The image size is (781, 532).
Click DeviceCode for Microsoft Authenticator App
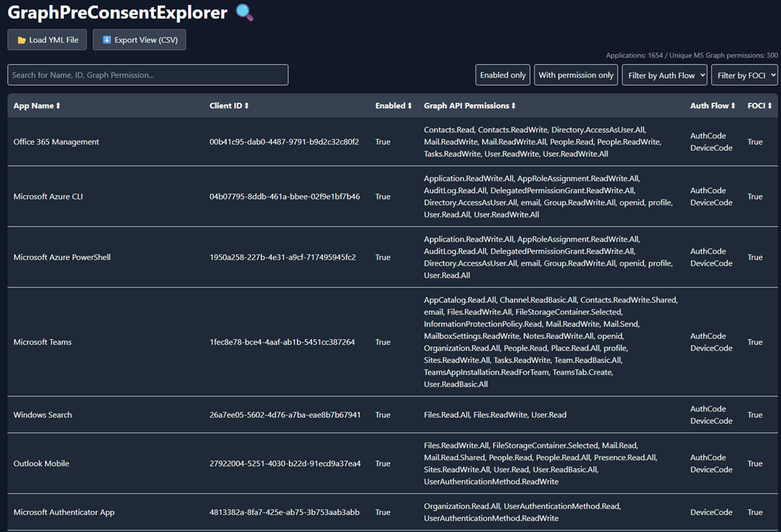click(711, 513)
